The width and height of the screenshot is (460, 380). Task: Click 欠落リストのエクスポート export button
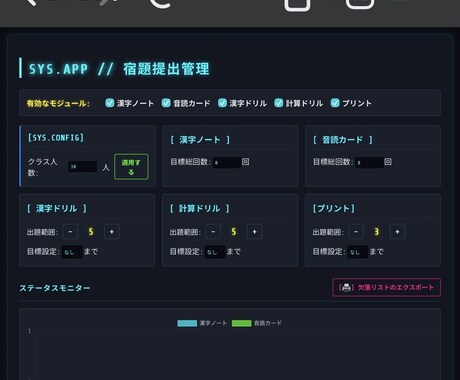[387, 287]
